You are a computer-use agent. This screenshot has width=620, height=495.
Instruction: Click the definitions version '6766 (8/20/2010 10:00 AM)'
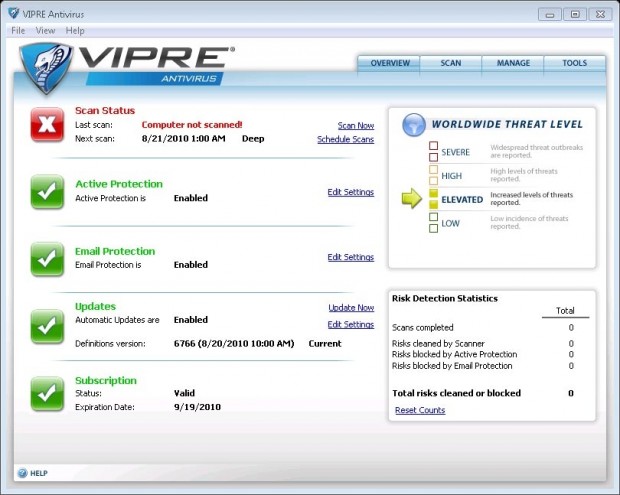point(234,344)
